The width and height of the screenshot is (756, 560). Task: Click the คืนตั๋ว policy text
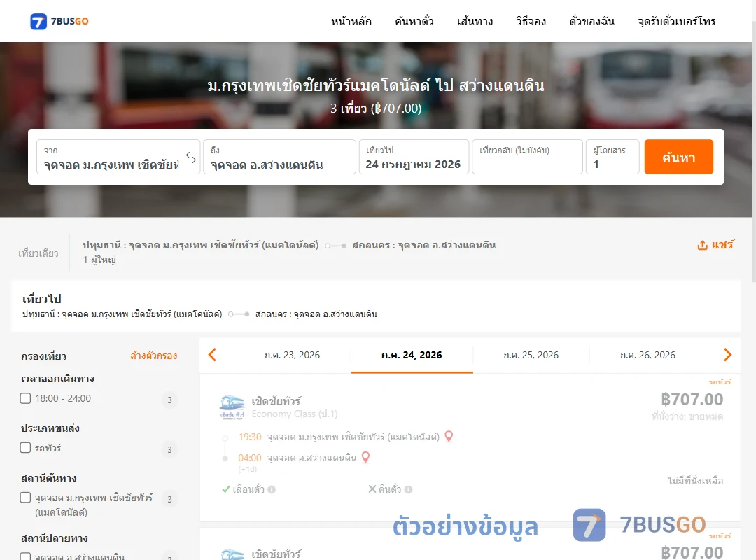pos(390,489)
